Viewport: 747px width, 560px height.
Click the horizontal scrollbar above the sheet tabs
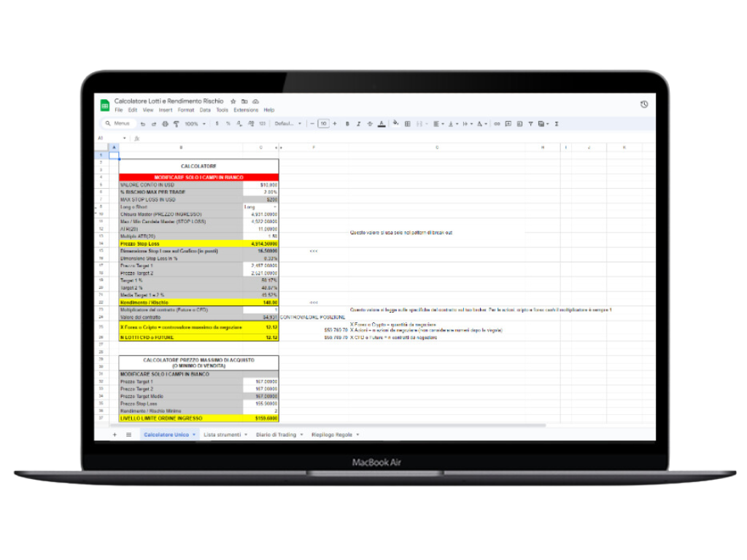tap(328, 425)
